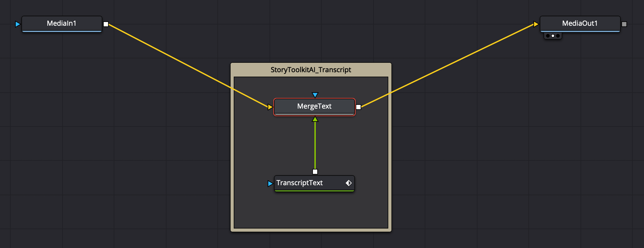This screenshot has height=248, width=644.
Task: Select the MediaOut1 node
Action: pos(580,24)
